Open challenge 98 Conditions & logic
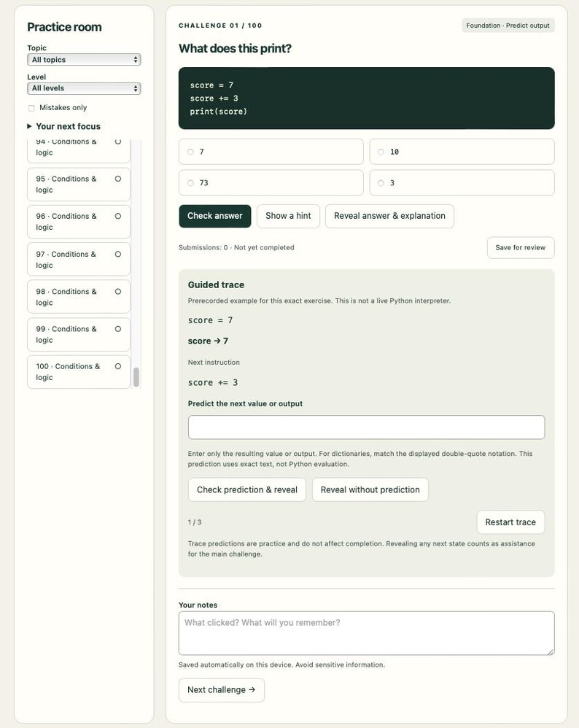Image resolution: width=579 pixels, height=728 pixels. pyautogui.click(x=79, y=297)
